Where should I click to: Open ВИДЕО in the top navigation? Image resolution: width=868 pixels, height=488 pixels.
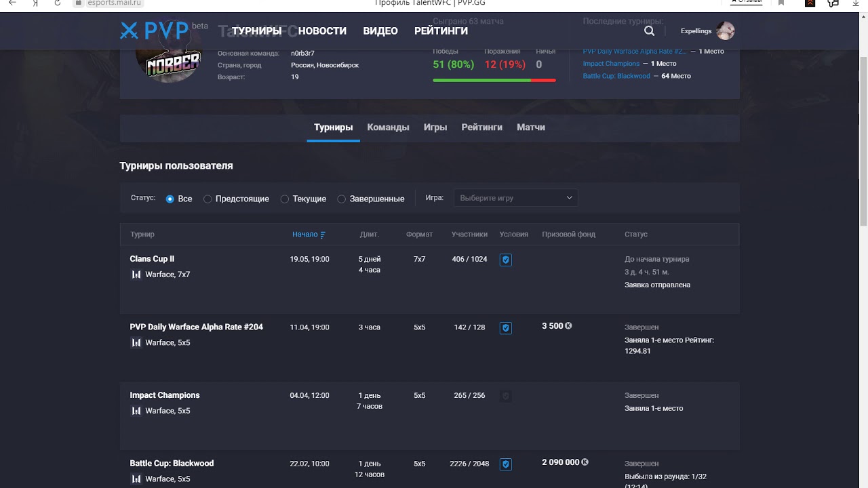click(x=380, y=31)
